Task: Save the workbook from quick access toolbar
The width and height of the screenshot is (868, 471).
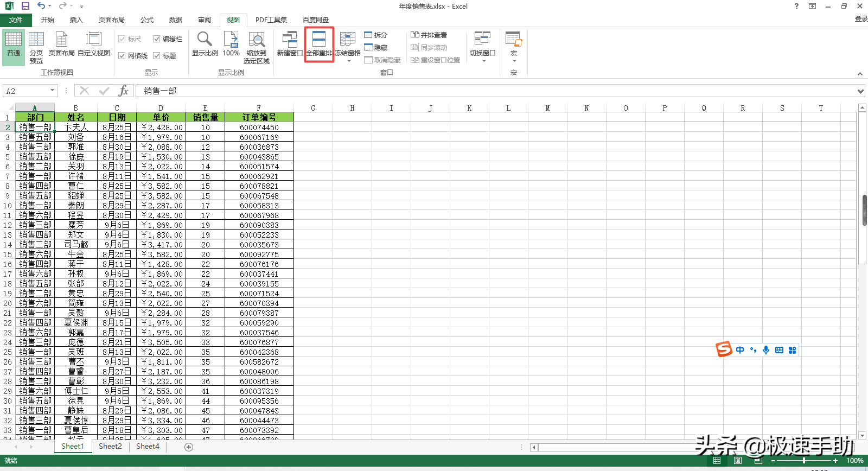Action: [x=25, y=6]
